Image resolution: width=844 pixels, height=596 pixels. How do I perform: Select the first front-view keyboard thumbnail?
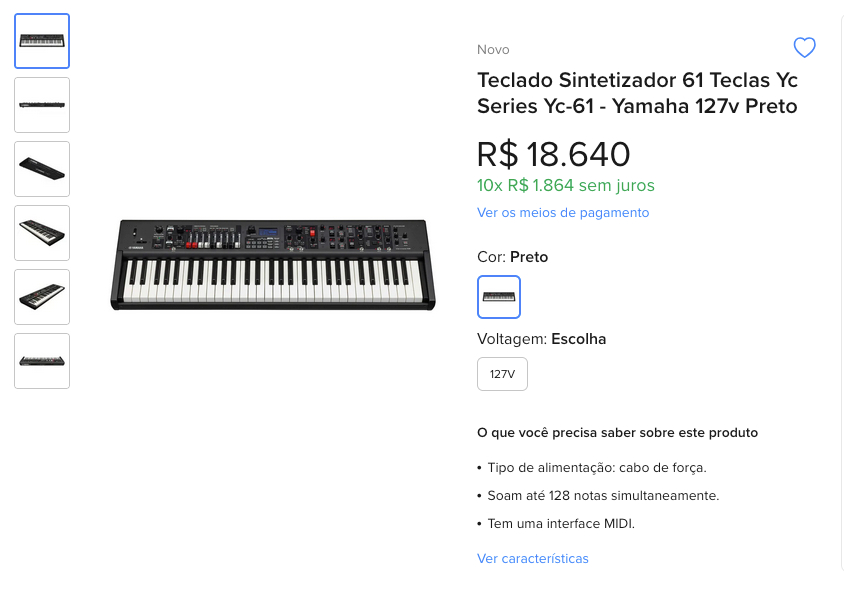click(x=42, y=41)
